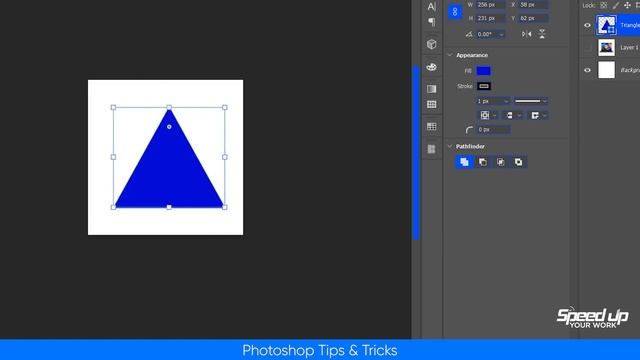Open the stroke width dropdown
Viewport: 640px width, 360px height.
[x=506, y=101]
